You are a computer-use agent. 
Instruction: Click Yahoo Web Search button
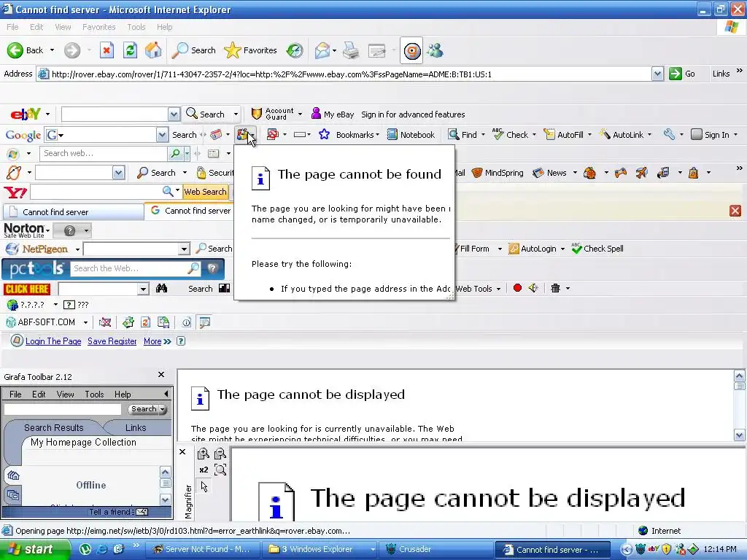[205, 192]
